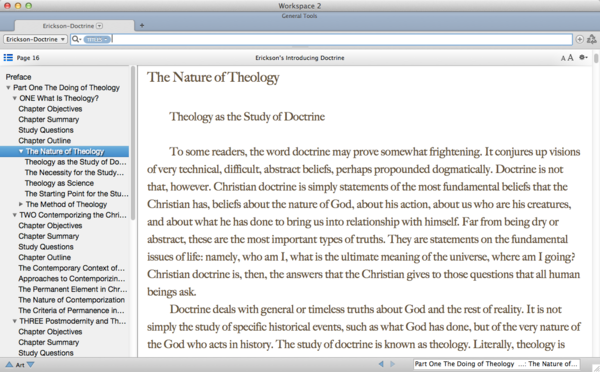Click the hierarchy path field at bottom
This screenshot has height=372, width=600.
click(496, 364)
